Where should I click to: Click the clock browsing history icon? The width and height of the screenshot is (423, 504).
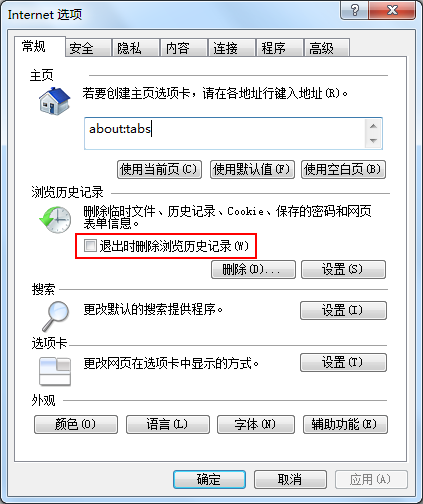tap(55, 219)
